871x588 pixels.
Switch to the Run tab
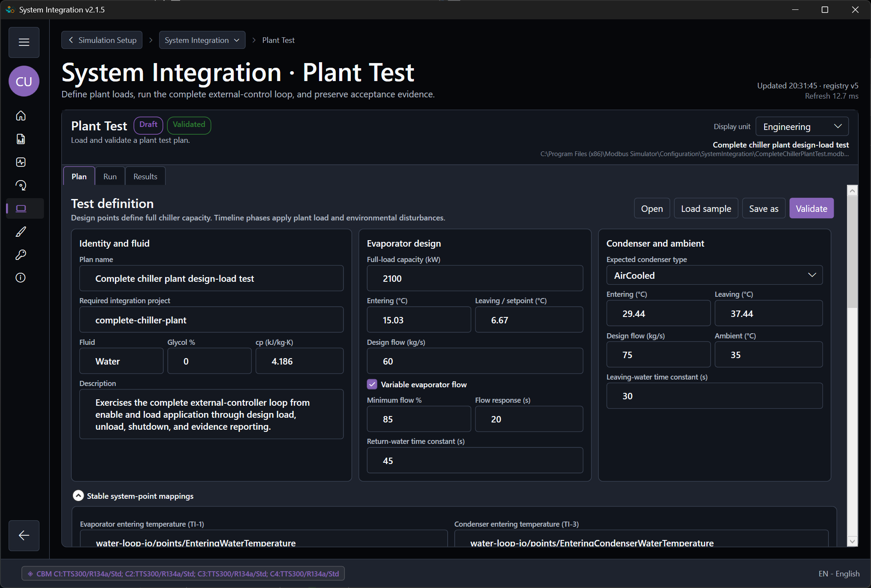[x=110, y=176]
